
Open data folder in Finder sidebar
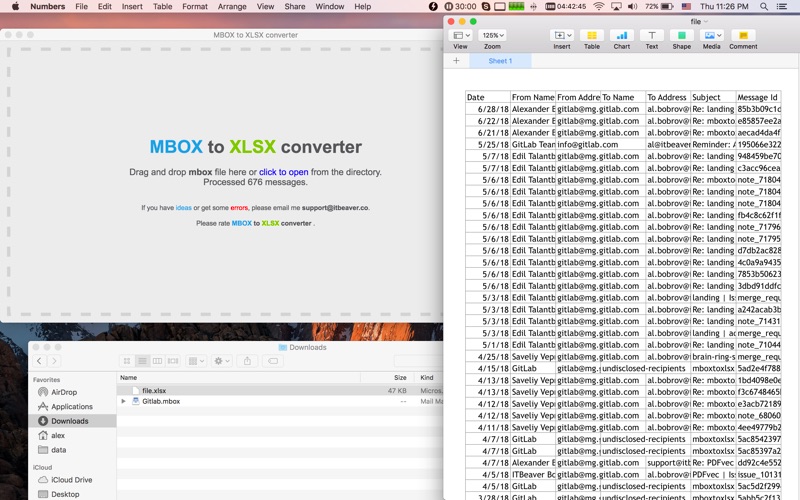tap(58, 449)
